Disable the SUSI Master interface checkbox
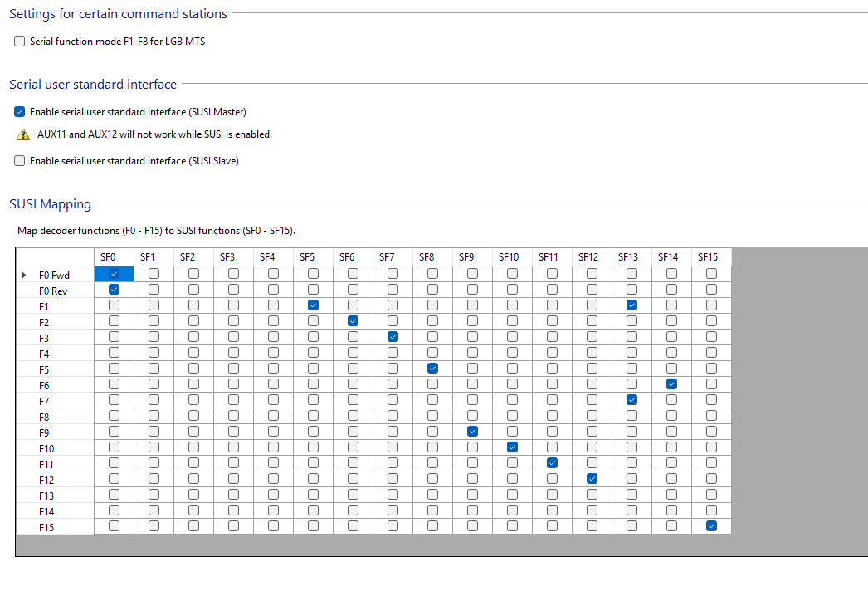The image size is (868, 596). tap(20, 112)
